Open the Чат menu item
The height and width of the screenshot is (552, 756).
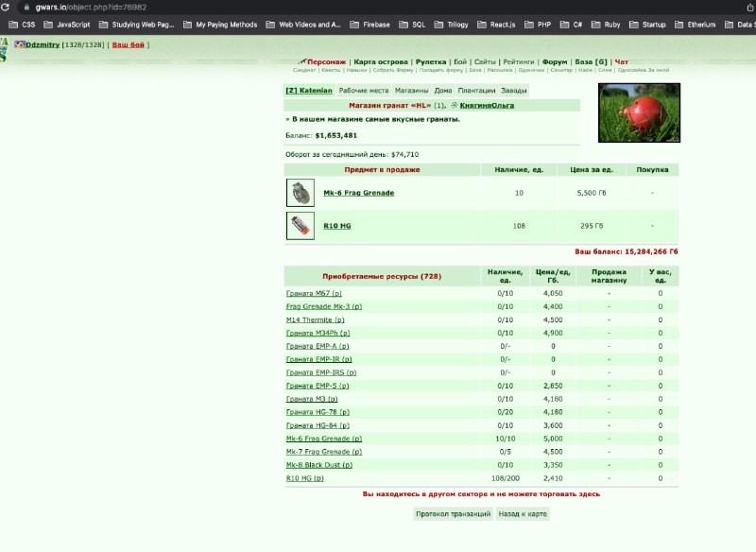coord(622,61)
